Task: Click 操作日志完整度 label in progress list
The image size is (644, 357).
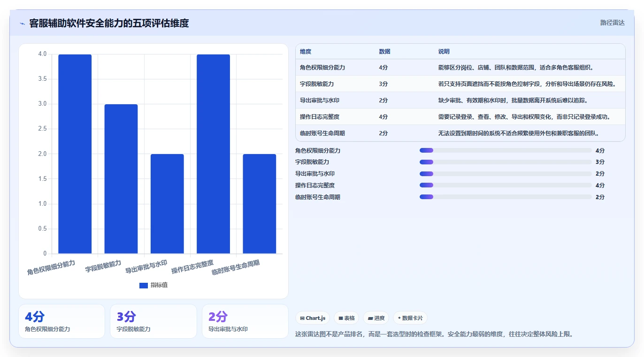Action: (x=315, y=186)
